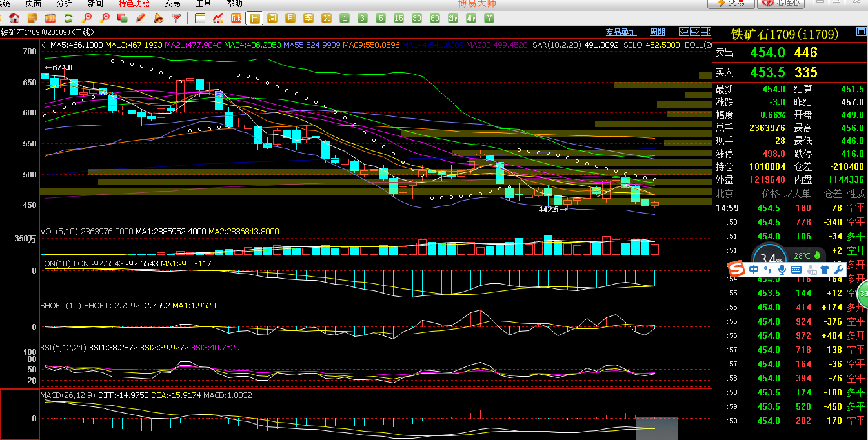Open the 页面 menu
868x440 pixels.
pyautogui.click(x=34, y=4)
